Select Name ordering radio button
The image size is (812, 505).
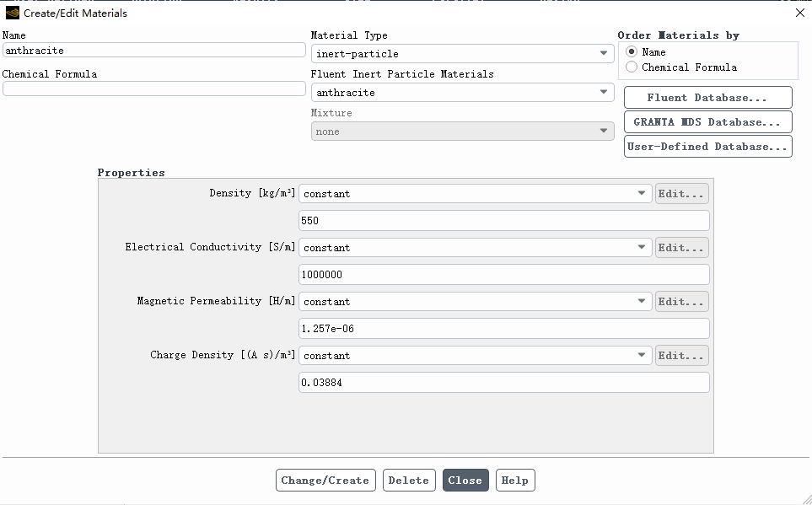coord(632,51)
